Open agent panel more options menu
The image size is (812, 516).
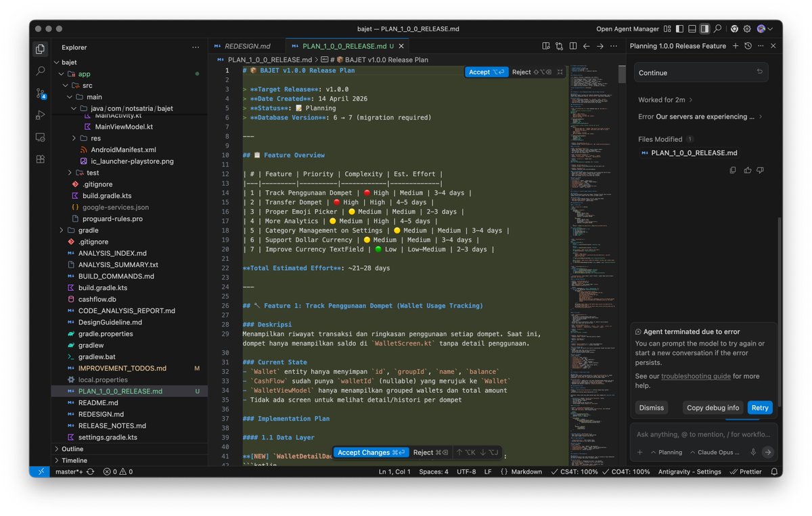pos(761,46)
